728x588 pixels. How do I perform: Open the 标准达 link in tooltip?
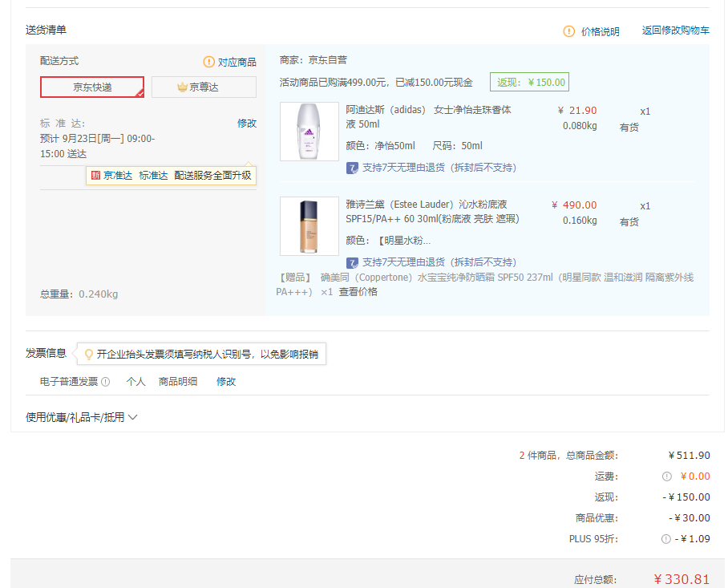tap(153, 175)
